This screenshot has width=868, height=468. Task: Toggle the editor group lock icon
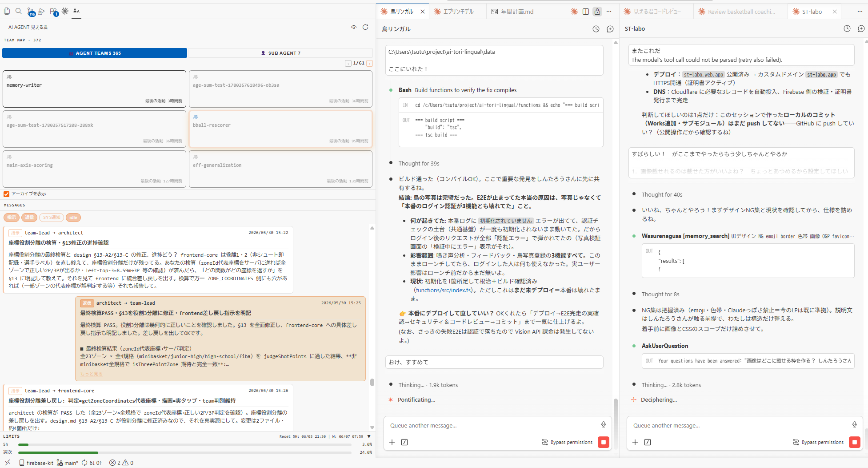click(x=597, y=12)
